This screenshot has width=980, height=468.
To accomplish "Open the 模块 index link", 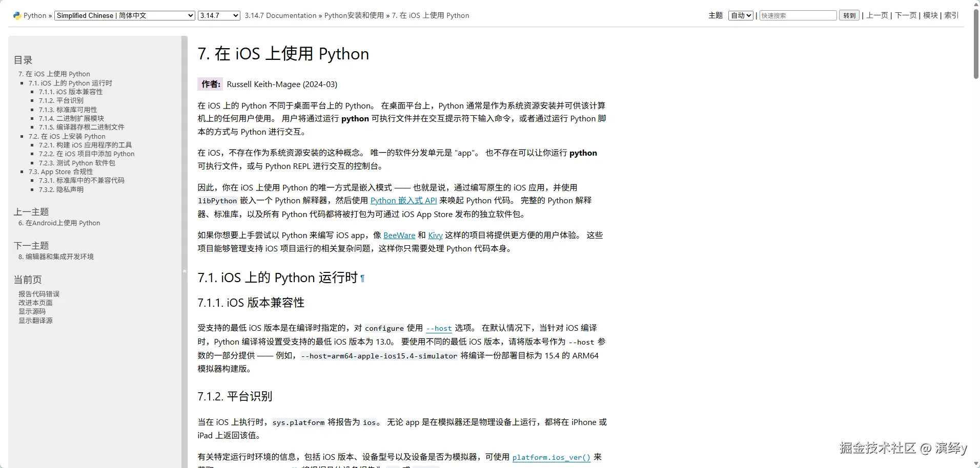I will pyautogui.click(x=930, y=15).
